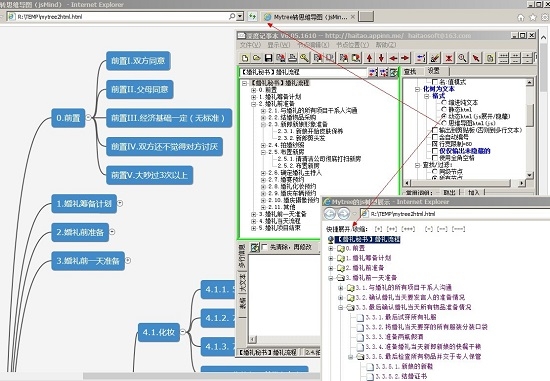
Task: Toggle the 先清除,再修改 checkbox
Action: tap(265, 247)
